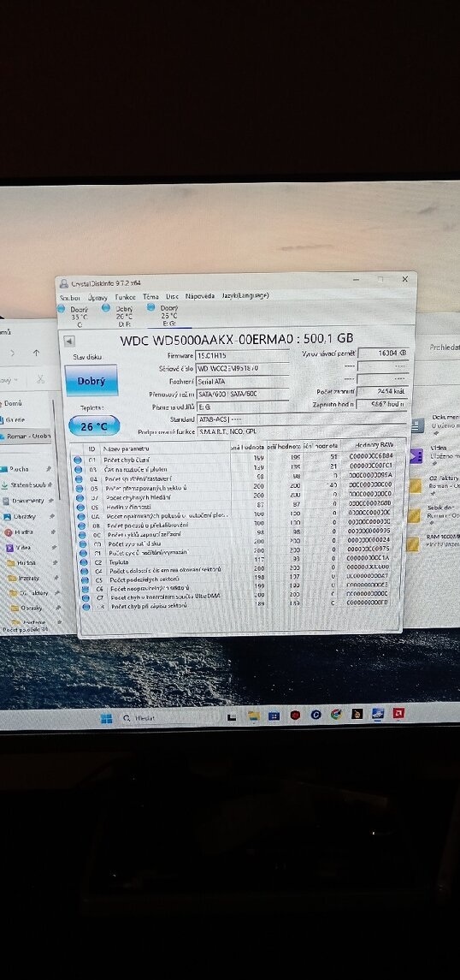The height and width of the screenshot is (980, 460).
Task: Click the Up arrow in Explorer navigation
Action: click(x=36, y=353)
